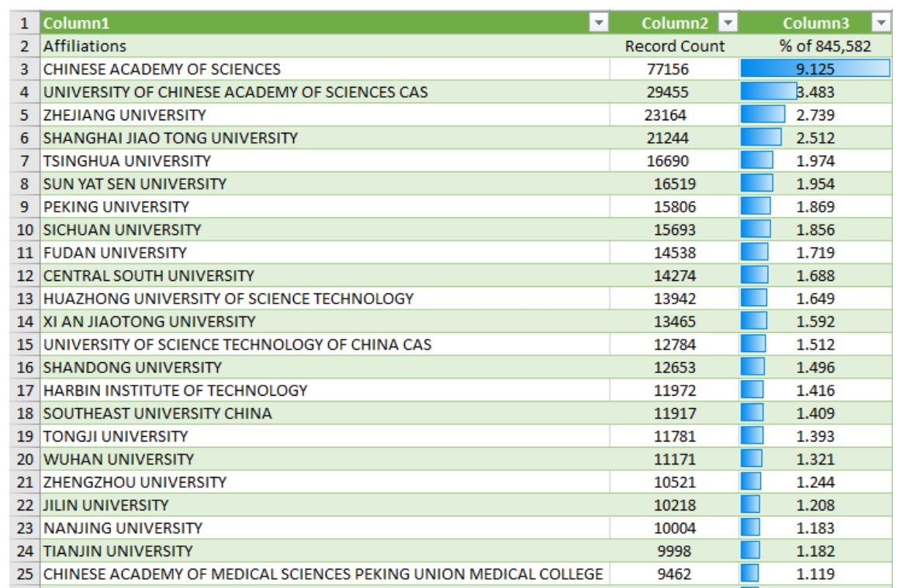Select the percentage cell showing 1.856
The image size is (899, 588).
pyautogui.click(x=815, y=230)
